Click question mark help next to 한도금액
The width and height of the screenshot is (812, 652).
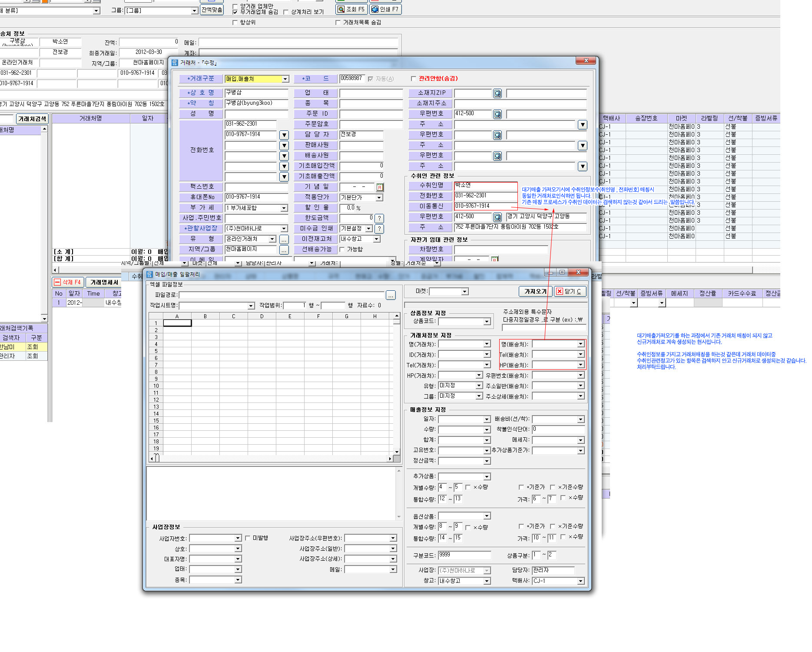(x=379, y=218)
